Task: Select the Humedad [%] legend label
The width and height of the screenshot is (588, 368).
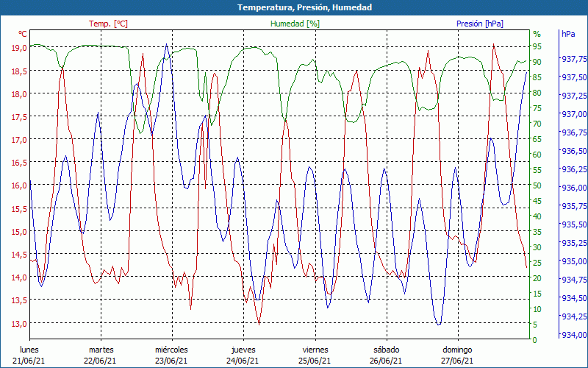Action: pos(295,24)
